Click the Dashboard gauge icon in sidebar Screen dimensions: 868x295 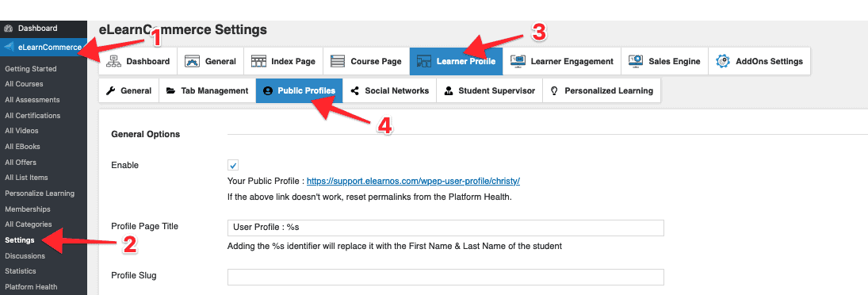point(8,29)
